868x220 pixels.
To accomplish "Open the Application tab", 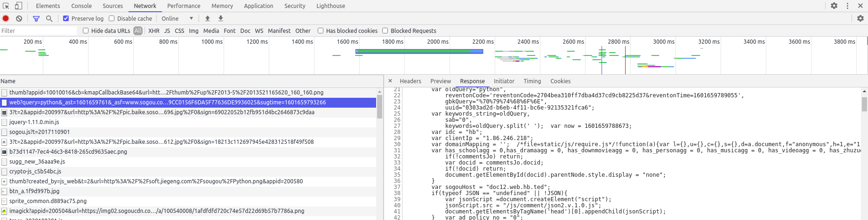I will click(258, 6).
